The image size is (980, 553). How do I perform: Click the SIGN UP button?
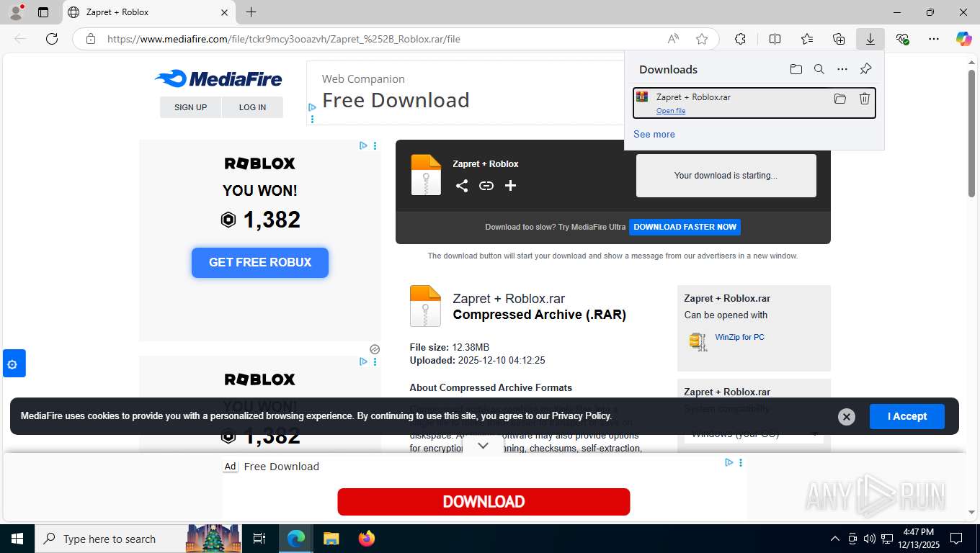[x=190, y=107]
